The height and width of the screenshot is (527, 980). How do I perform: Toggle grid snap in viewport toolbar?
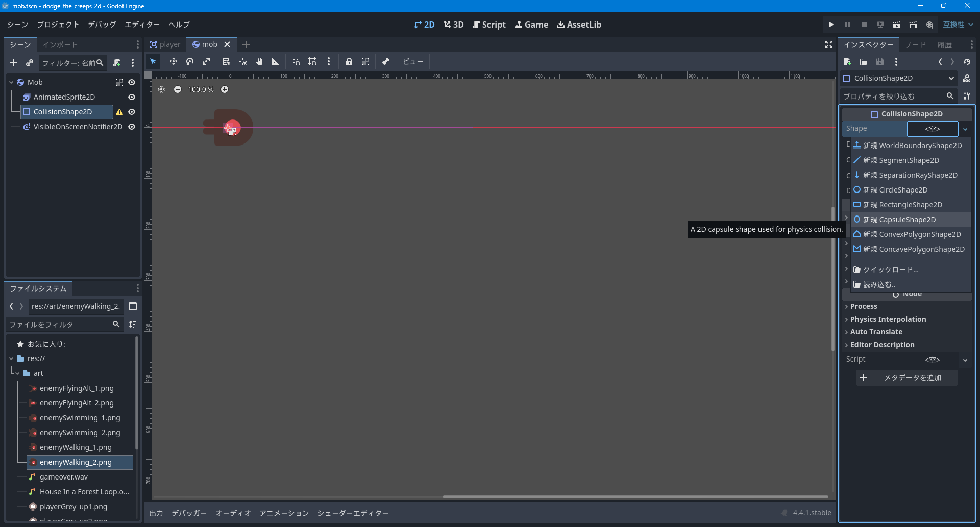coord(312,62)
